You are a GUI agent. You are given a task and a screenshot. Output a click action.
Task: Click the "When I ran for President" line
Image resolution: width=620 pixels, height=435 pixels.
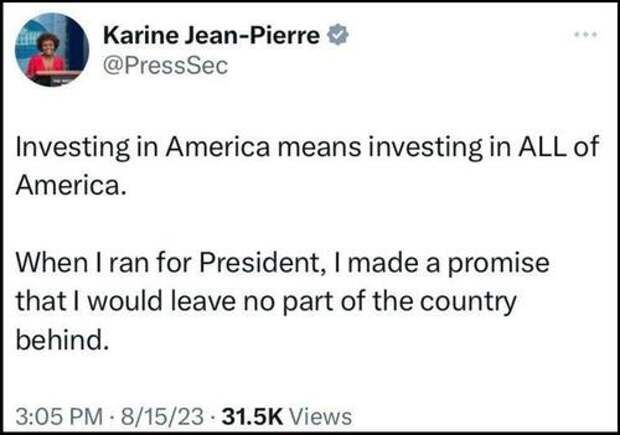tap(282, 263)
